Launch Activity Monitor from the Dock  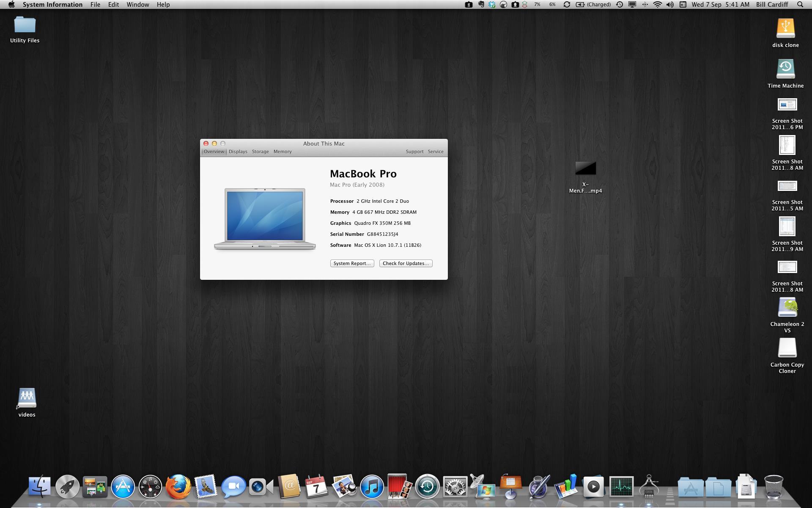tap(621, 487)
